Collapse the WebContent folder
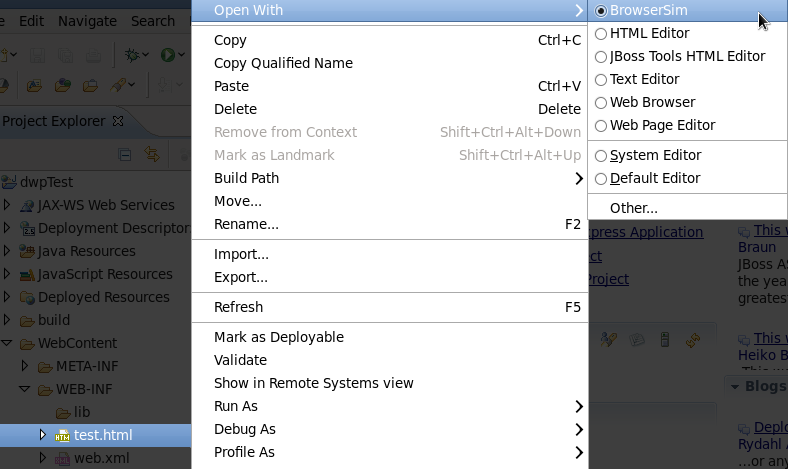 click(x=7, y=343)
